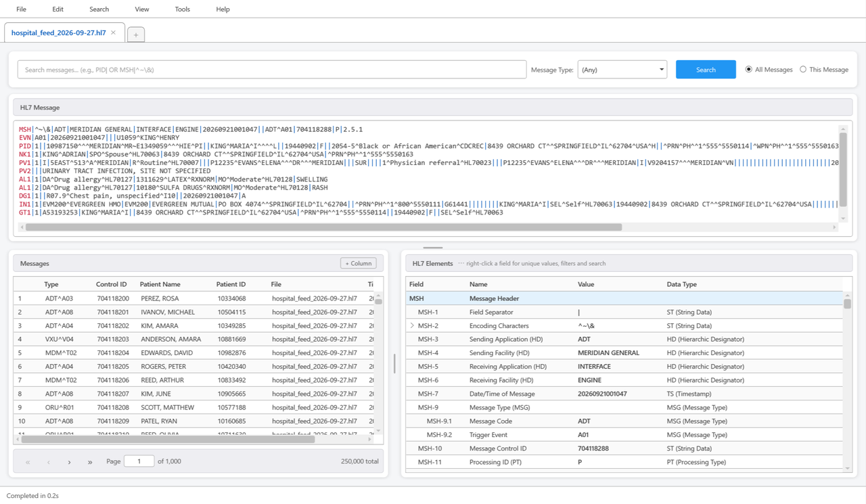Go to previous page of messages
The image size is (866, 504).
tap(49, 462)
